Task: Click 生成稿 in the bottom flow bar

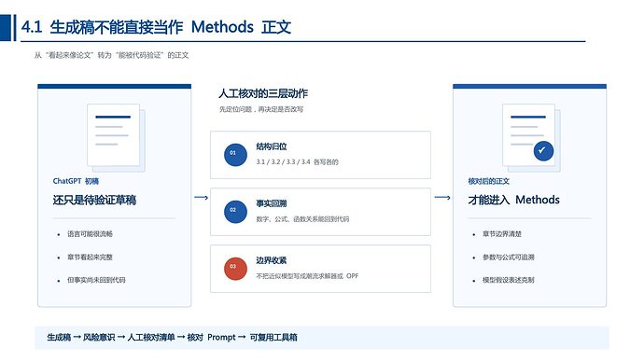Action: pos(59,338)
